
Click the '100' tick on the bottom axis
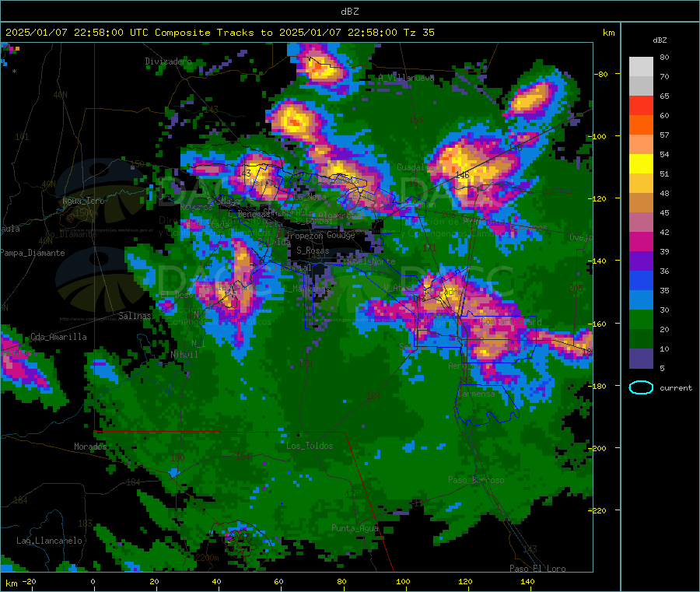point(403,581)
